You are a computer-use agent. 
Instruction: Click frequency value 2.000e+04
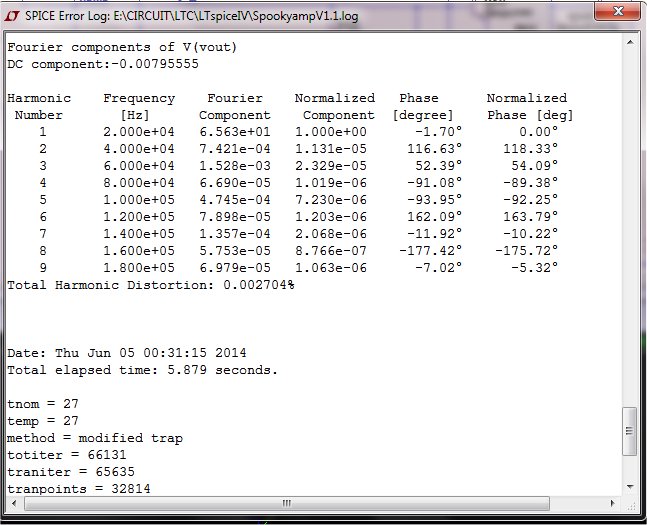click(x=139, y=132)
